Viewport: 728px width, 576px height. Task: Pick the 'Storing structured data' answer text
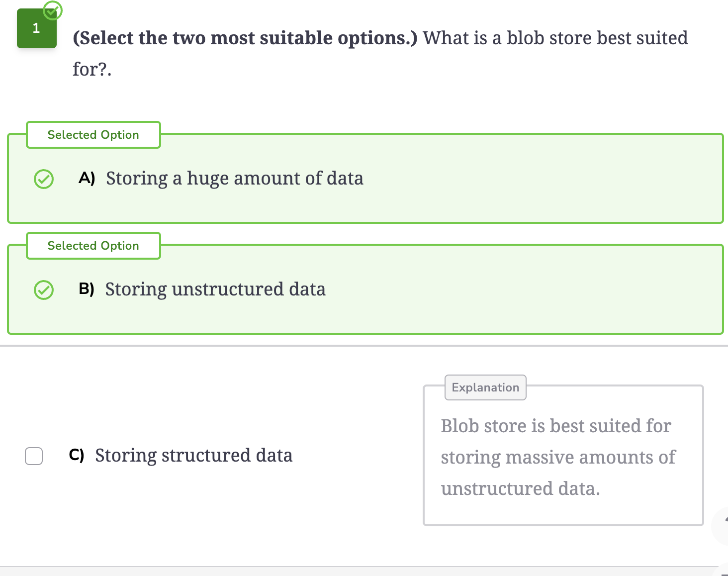(x=194, y=456)
